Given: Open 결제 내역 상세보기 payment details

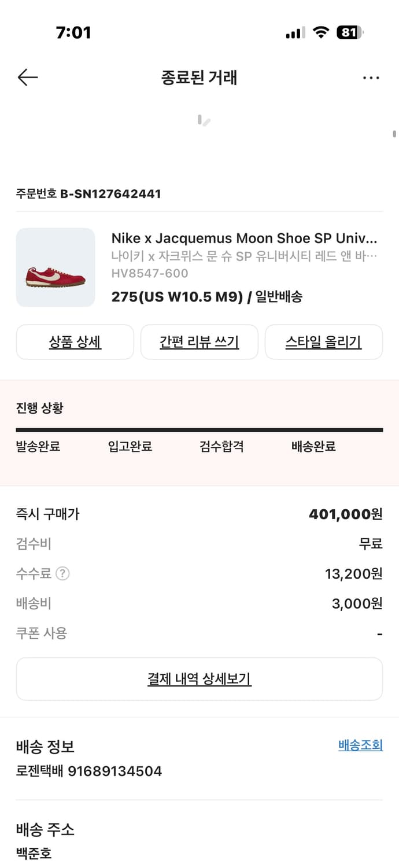Looking at the screenshot, I should (199, 679).
